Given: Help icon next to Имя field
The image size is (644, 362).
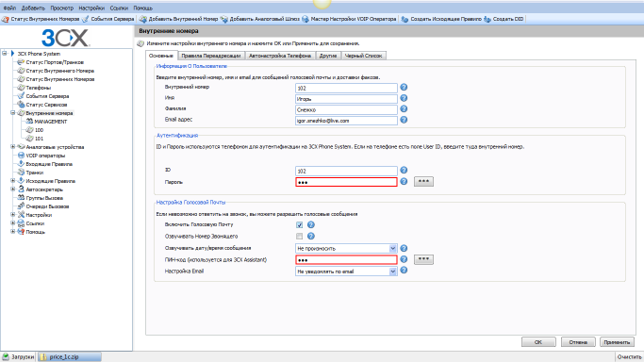Looking at the screenshot, I should pyautogui.click(x=404, y=98).
